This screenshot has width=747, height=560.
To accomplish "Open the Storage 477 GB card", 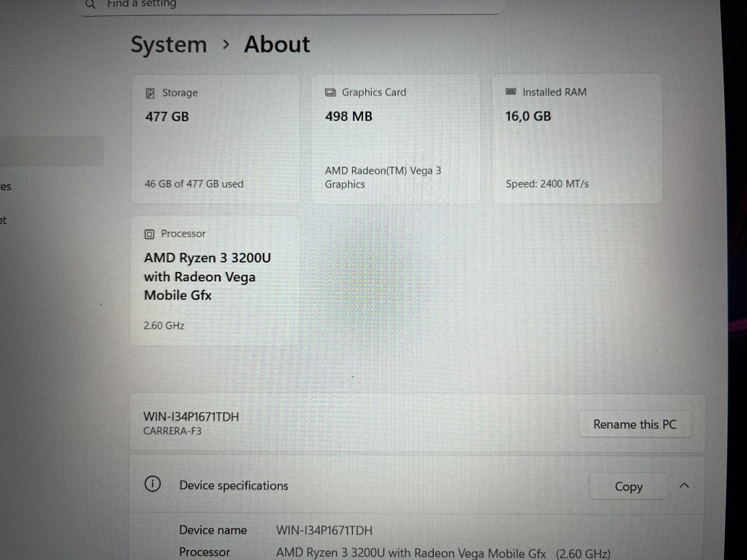I will point(216,139).
